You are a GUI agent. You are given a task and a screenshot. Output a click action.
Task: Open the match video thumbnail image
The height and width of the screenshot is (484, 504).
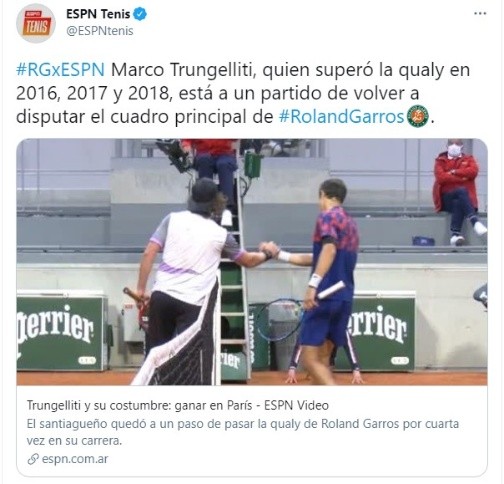coord(252,262)
